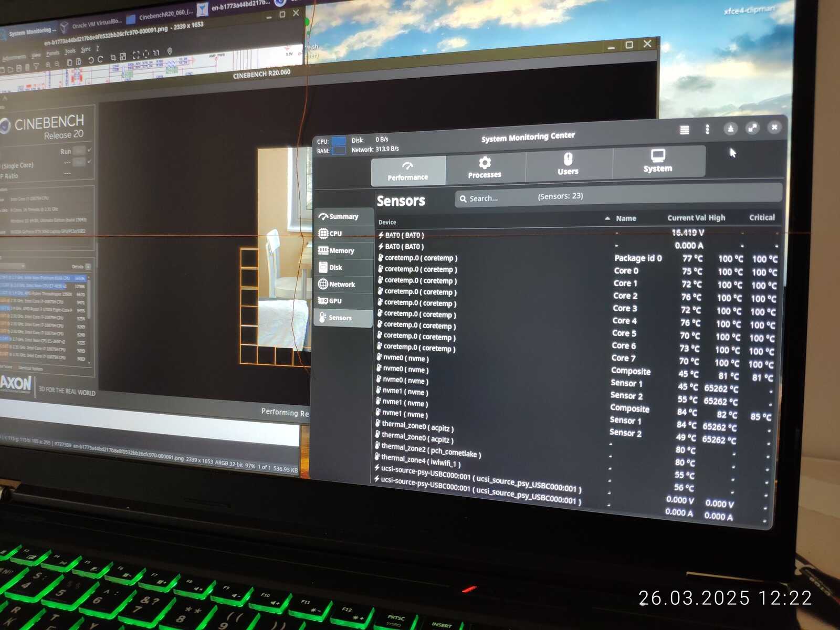Open the View menu in the image viewer
The image size is (840, 630).
pos(36,55)
